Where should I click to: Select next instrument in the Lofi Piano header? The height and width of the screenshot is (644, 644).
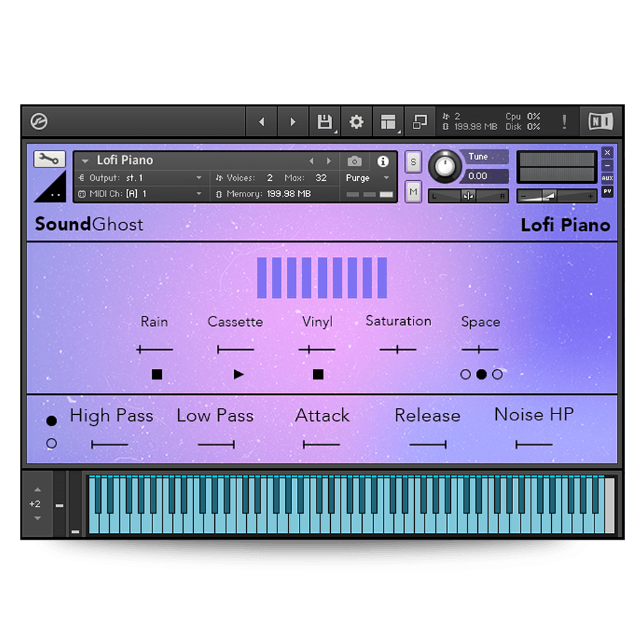pyautogui.click(x=329, y=161)
